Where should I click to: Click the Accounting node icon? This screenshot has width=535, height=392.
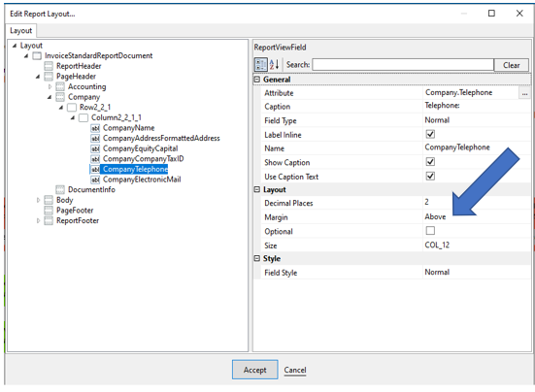(60, 86)
